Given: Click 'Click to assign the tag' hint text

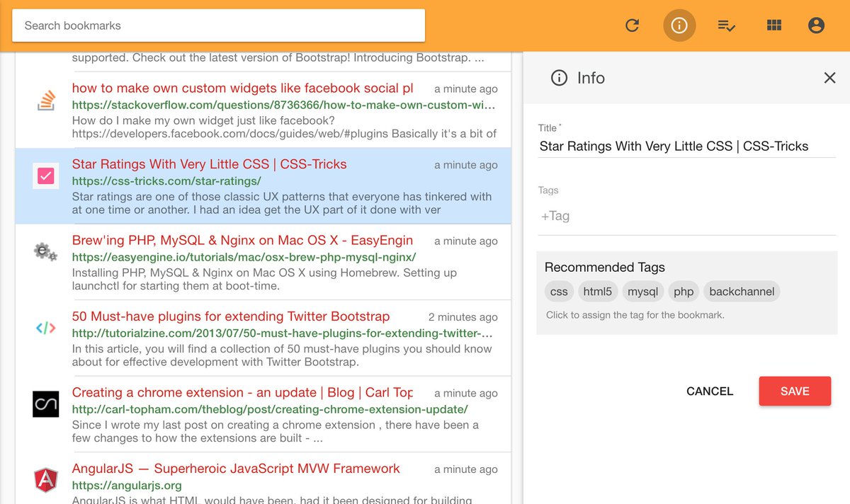Looking at the screenshot, I should (635, 315).
